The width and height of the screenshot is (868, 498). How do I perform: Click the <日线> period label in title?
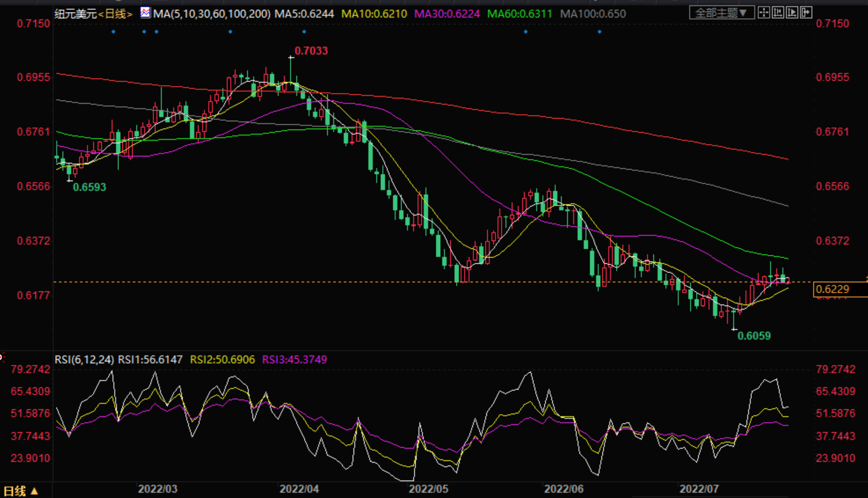coord(115,13)
